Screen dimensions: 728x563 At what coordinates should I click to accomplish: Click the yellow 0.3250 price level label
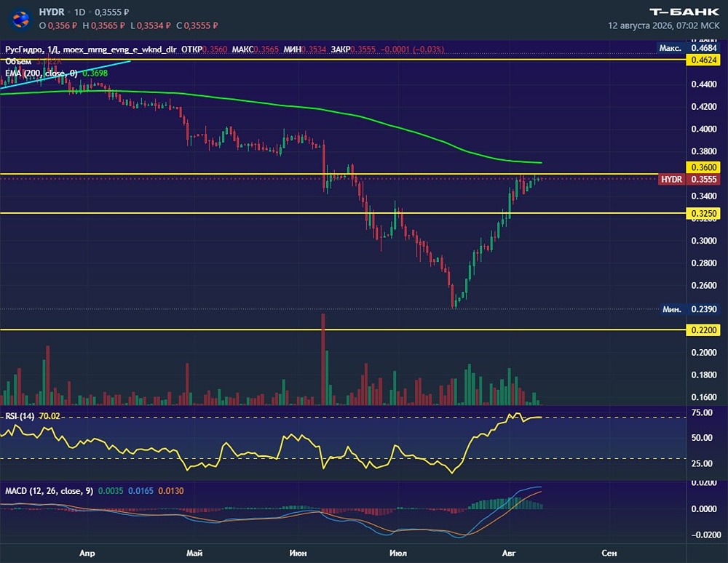tap(703, 214)
